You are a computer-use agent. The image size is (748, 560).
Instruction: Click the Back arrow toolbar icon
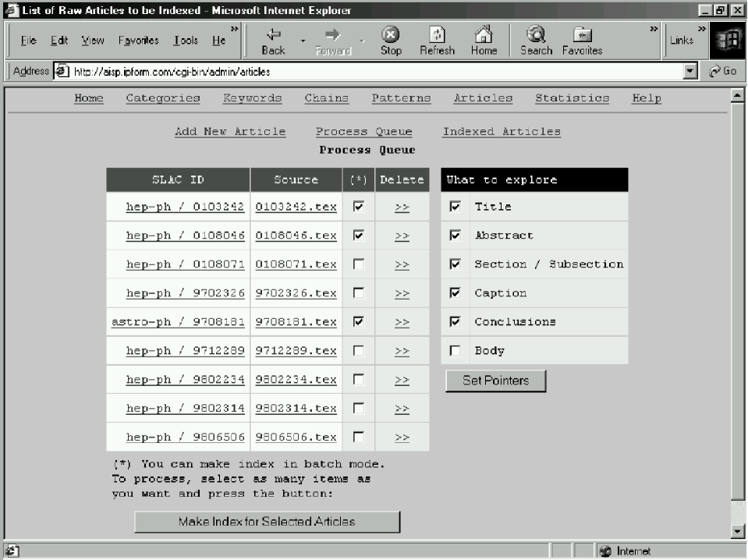point(273,34)
